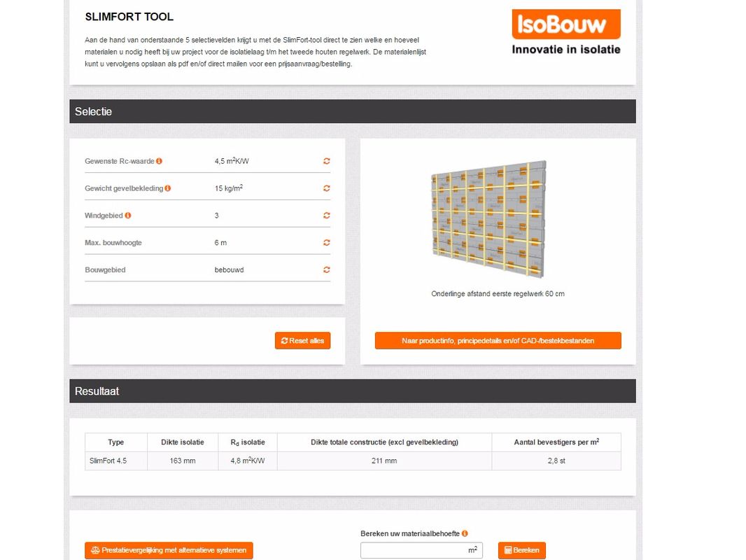Reset the Gewenste Rc-waarde selection

coord(326,161)
